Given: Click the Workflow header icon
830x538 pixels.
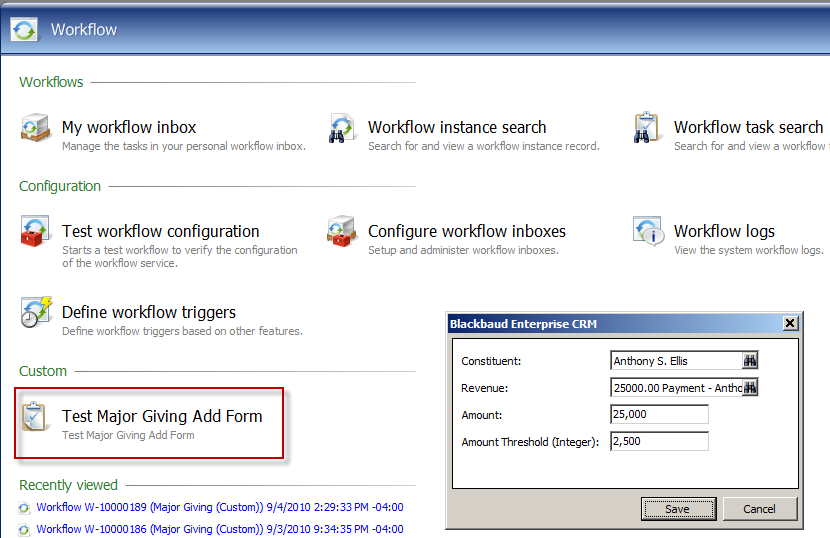Looking at the screenshot, I should coord(24,30).
